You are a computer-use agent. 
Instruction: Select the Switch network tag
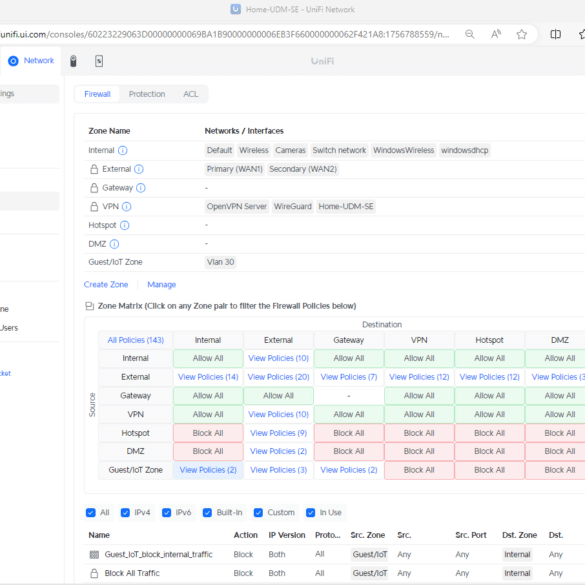(x=339, y=150)
